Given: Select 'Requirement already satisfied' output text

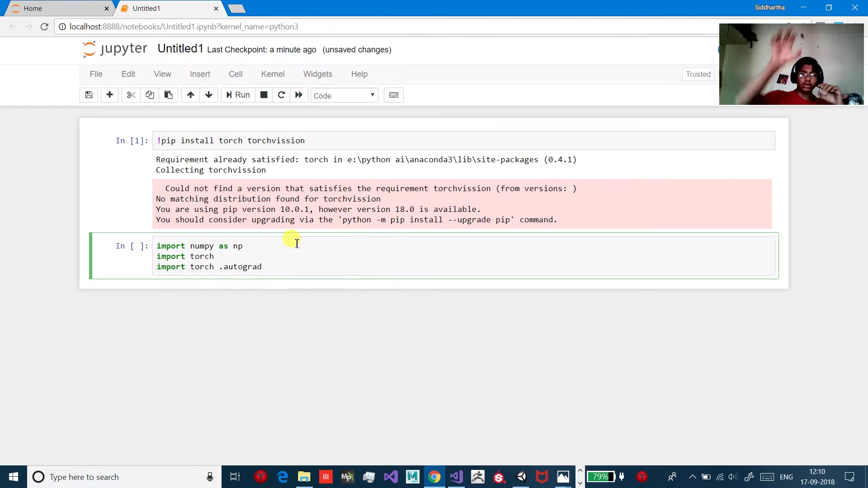Looking at the screenshot, I should tap(366, 160).
